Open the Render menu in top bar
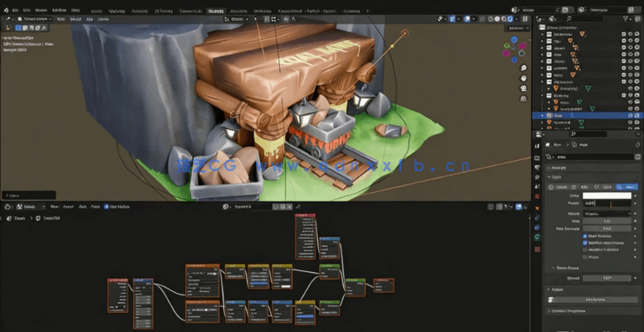The image size is (644, 332). [41, 10]
